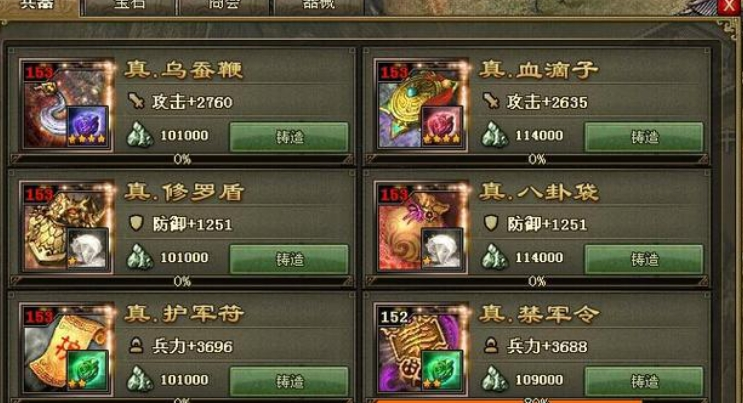743x403 pixels.
Task: Select the 真.血滴子 golden weapon icon
Action: 421,105
